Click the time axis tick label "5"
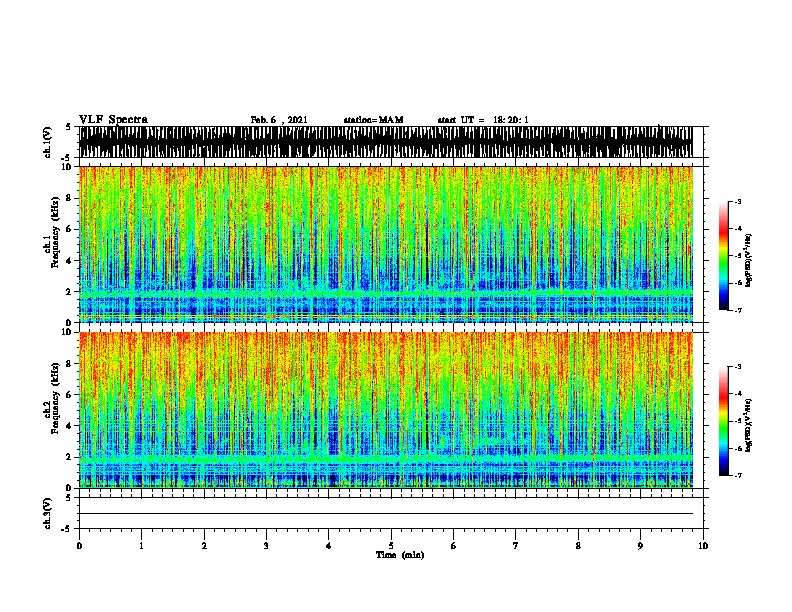 pyautogui.click(x=391, y=546)
